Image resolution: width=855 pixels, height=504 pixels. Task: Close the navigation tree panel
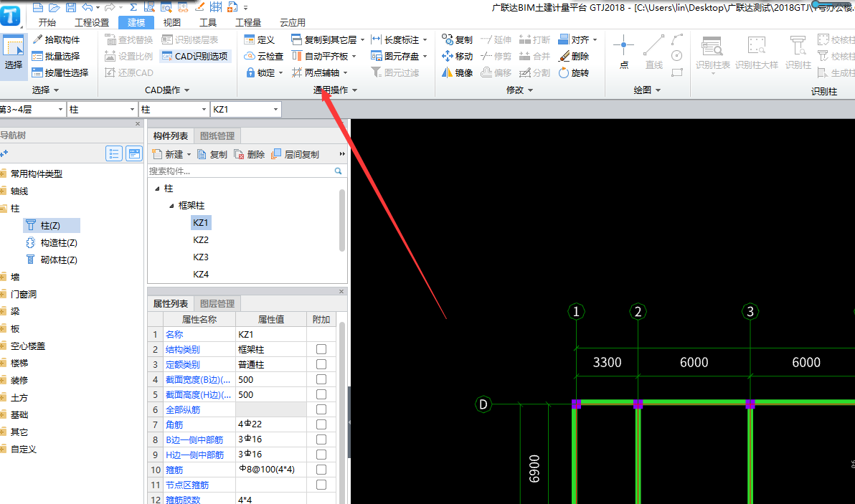[138, 124]
